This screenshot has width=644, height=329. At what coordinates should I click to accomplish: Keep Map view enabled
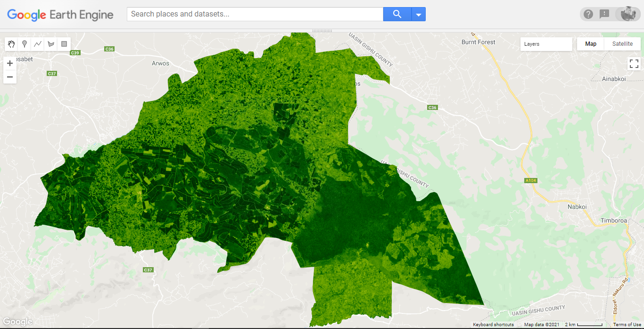[590, 43]
